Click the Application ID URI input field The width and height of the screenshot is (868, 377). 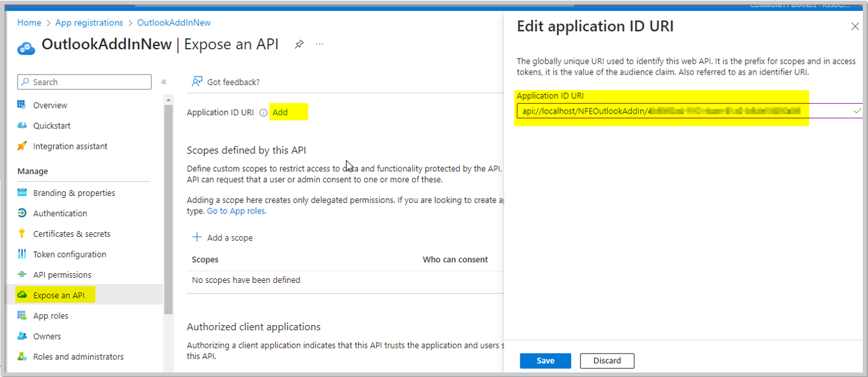click(662, 111)
